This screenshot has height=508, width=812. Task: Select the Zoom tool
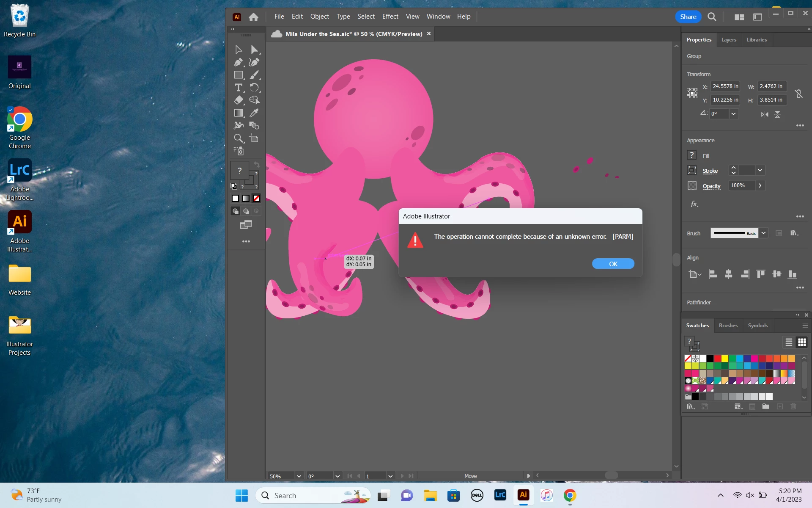pyautogui.click(x=238, y=138)
